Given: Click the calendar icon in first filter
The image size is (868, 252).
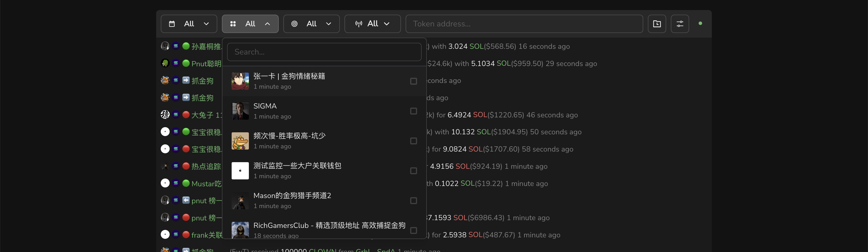Looking at the screenshot, I should pyautogui.click(x=172, y=24).
